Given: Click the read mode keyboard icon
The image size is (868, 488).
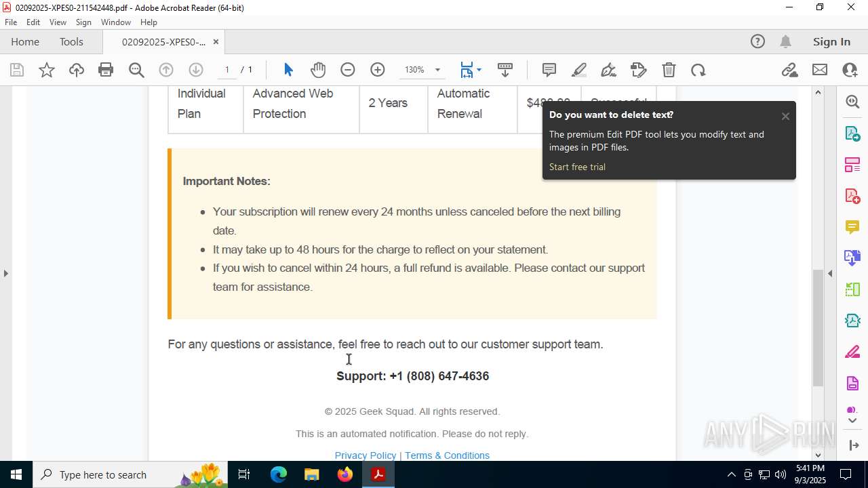Looking at the screenshot, I should pyautogui.click(x=505, y=70).
